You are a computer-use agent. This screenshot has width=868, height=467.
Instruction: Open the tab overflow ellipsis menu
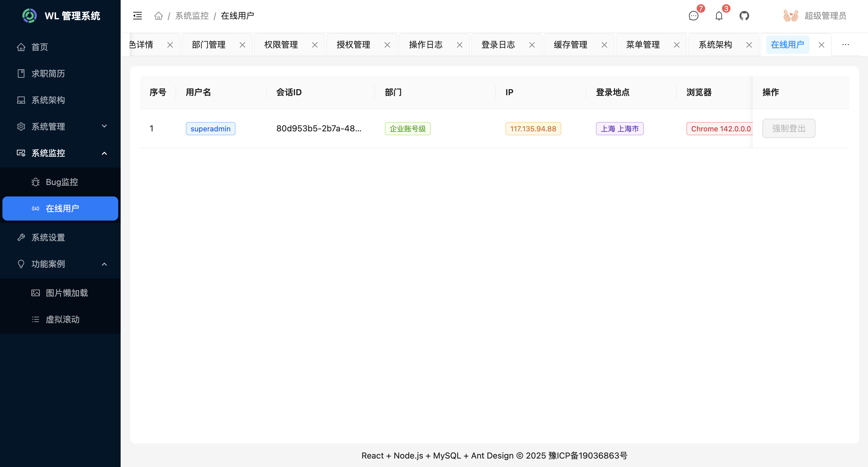[x=845, y=44]
